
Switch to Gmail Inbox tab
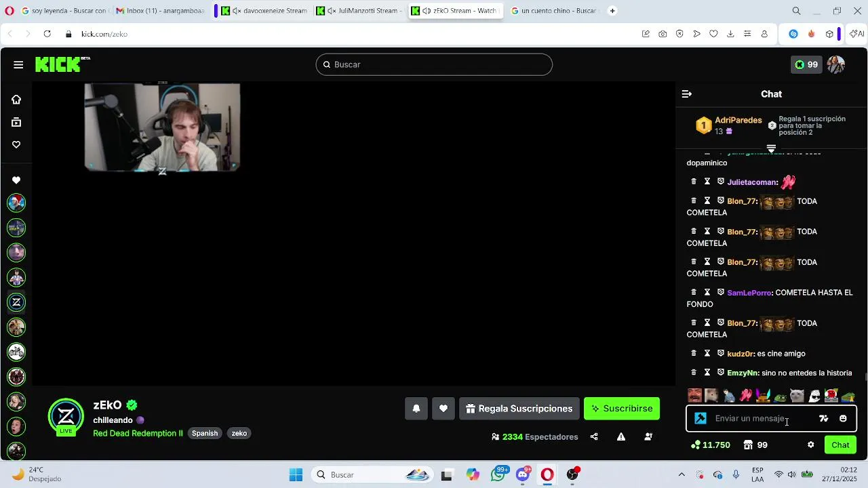160,11
